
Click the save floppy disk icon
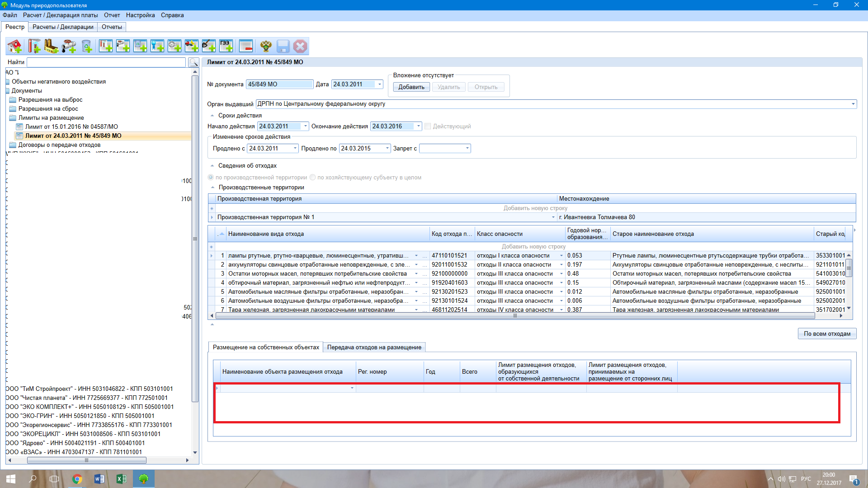283,46
